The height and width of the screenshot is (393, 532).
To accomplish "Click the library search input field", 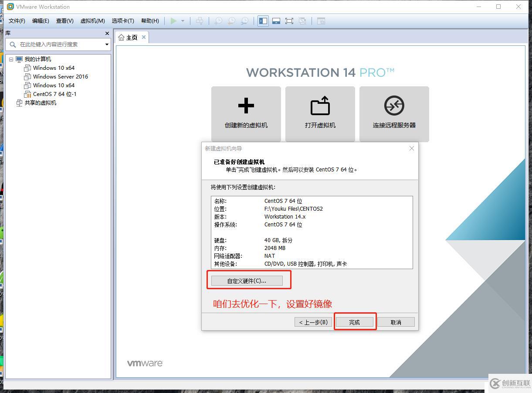I will 58,44.
